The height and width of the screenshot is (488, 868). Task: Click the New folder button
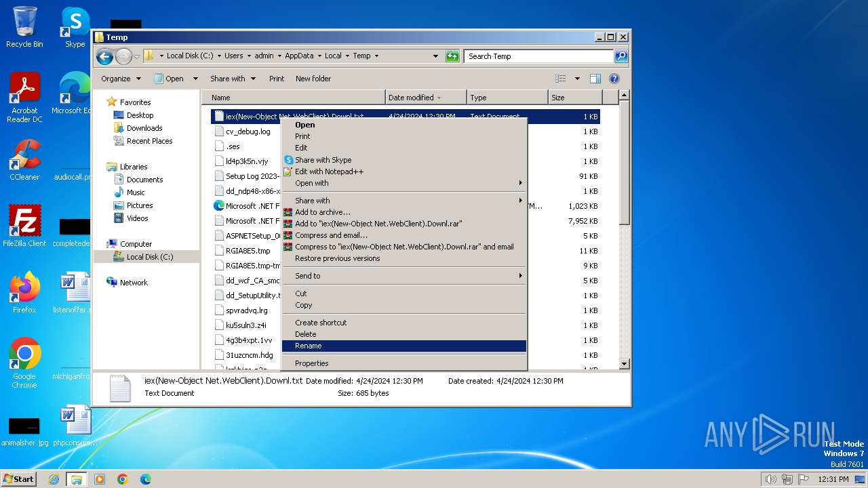pos(313,79)
